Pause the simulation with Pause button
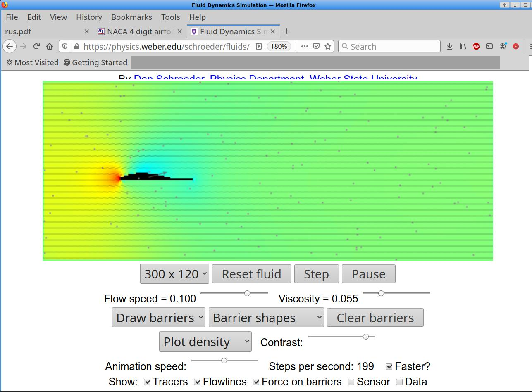The height and width of the screenshot is (392, 532). click(x=369, y=274)
